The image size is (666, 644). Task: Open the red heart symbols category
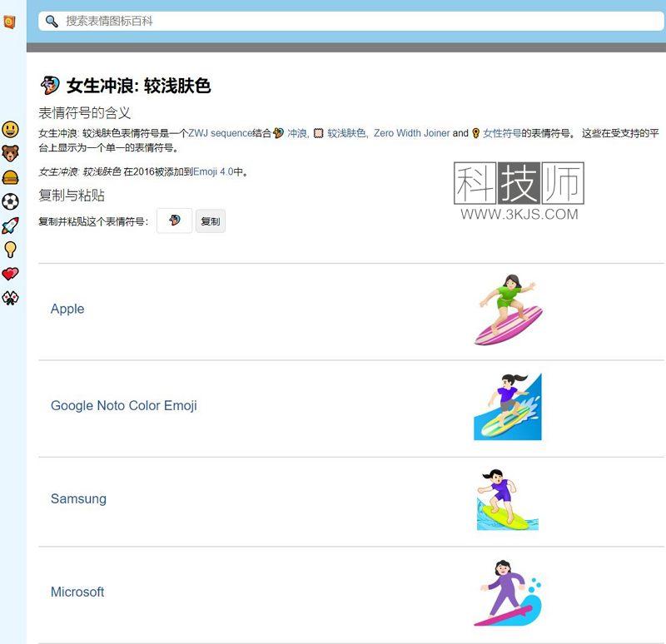(10, 274)
